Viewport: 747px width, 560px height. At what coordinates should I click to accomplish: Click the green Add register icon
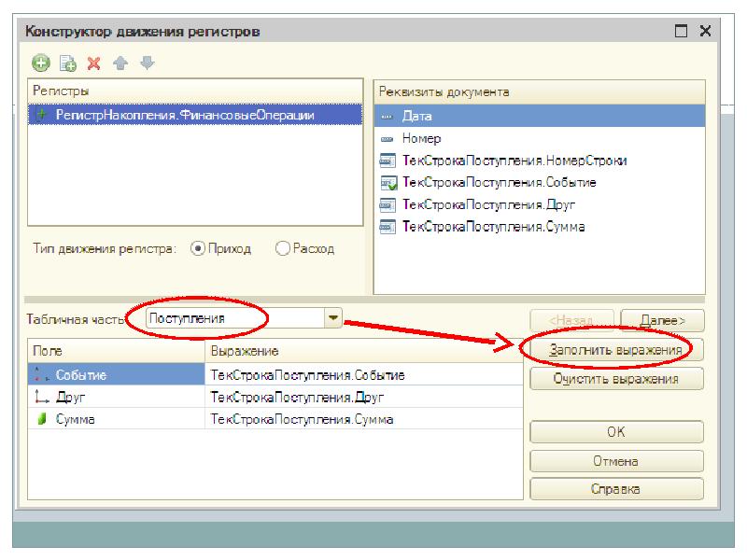pos(39,63)
